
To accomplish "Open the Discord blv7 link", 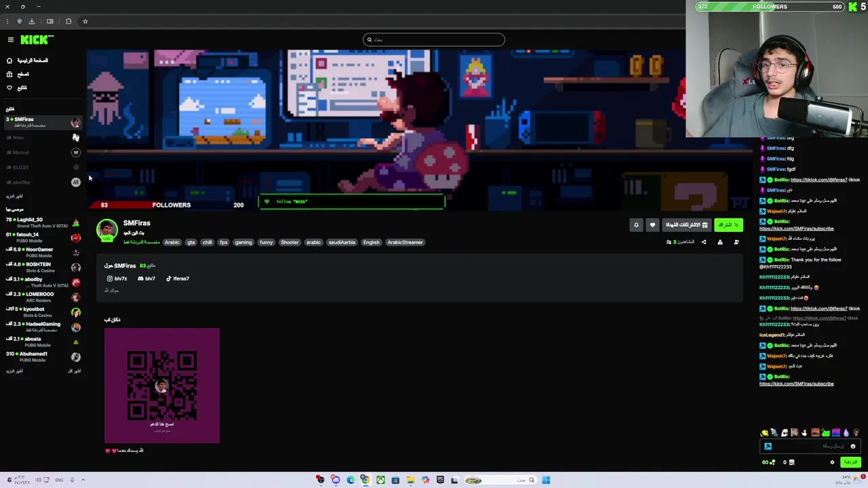I will coord(146,279).
